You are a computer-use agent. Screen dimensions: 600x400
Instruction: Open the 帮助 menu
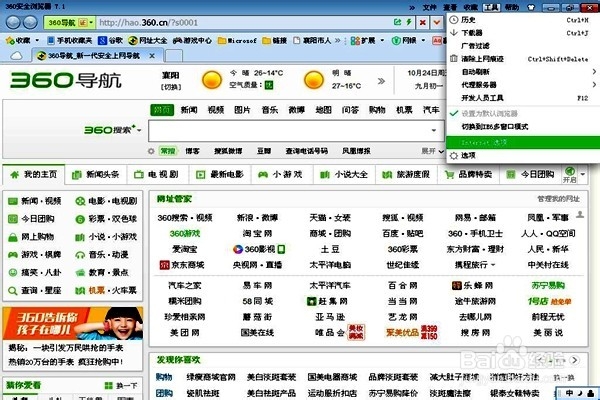[512, 7]
